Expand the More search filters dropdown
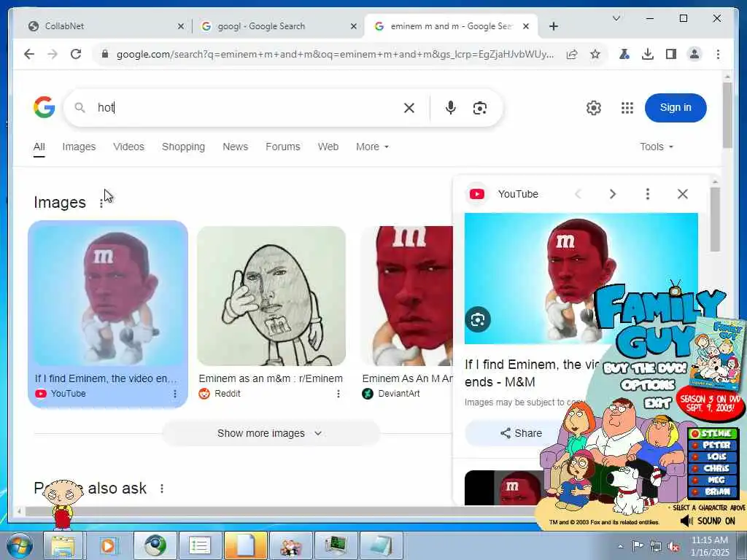The image size is (747, 560). click(x=372, y=147)
